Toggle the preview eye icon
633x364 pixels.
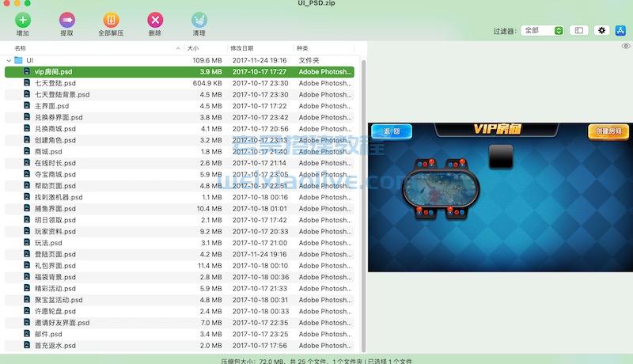coord(625,47)
